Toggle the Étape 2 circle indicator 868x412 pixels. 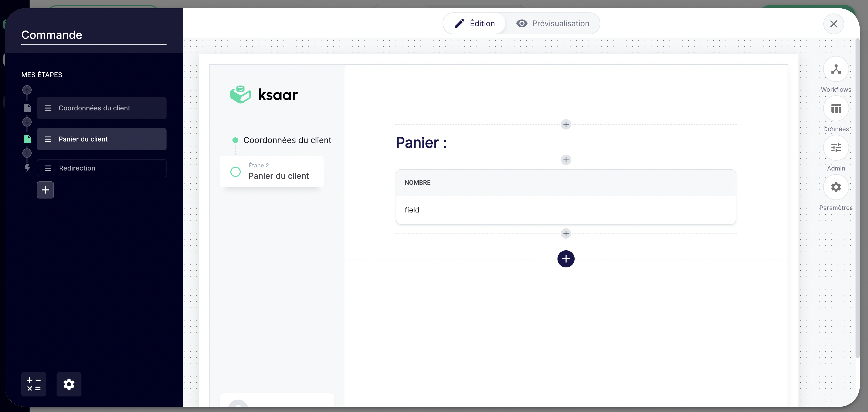tap(235, 172)
